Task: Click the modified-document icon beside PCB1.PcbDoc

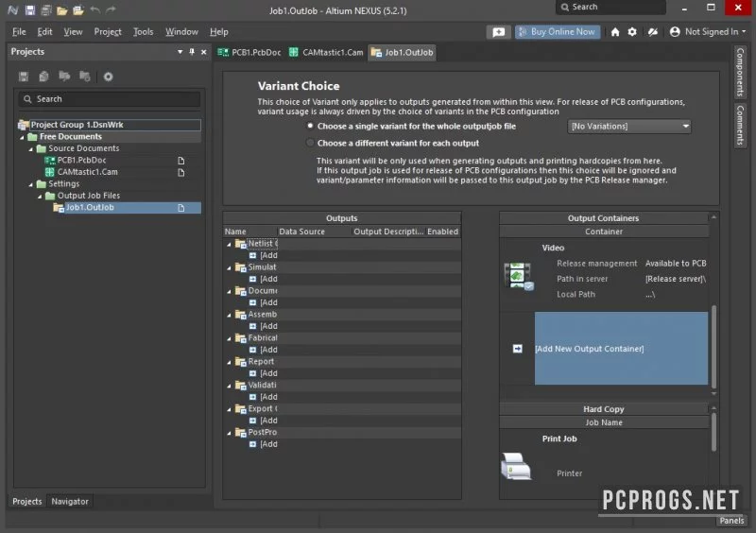Action: 181,161
